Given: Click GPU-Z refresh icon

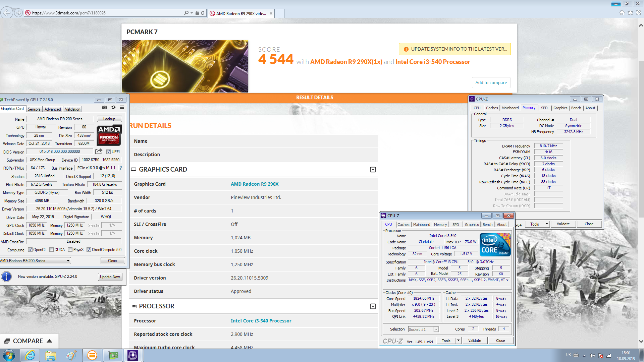Looking at the screenshot, I should [x=113, y=108].
